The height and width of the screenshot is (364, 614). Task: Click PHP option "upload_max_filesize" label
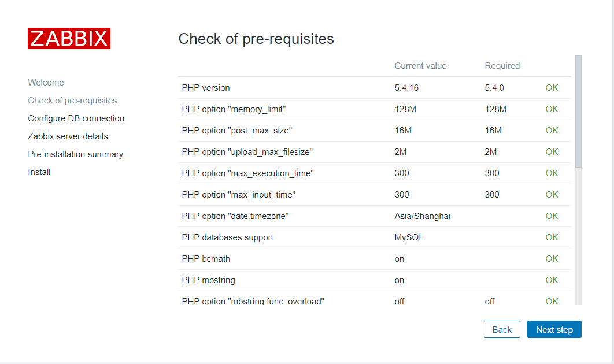pyautogui.click(x=247, y=152)
